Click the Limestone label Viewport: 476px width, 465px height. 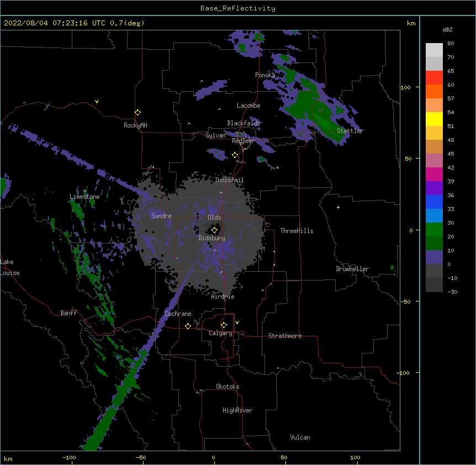pos(84,197)
